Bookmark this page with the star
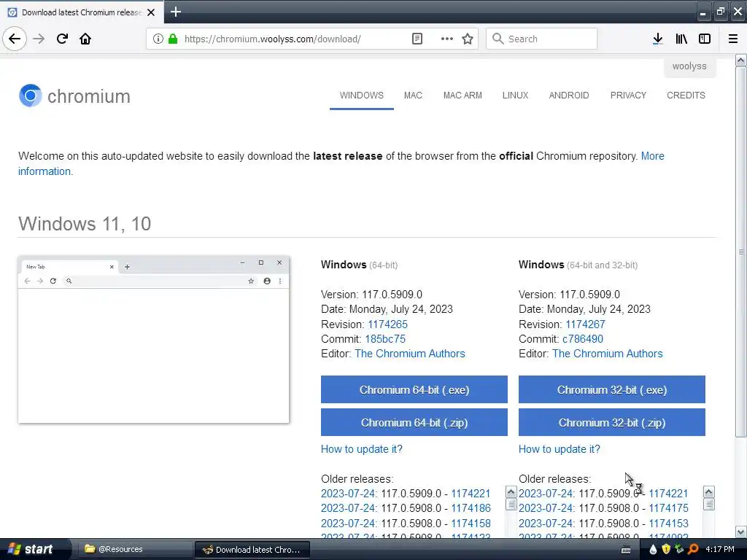The height and width of the screenshot is (560, 747). [468, 39]
